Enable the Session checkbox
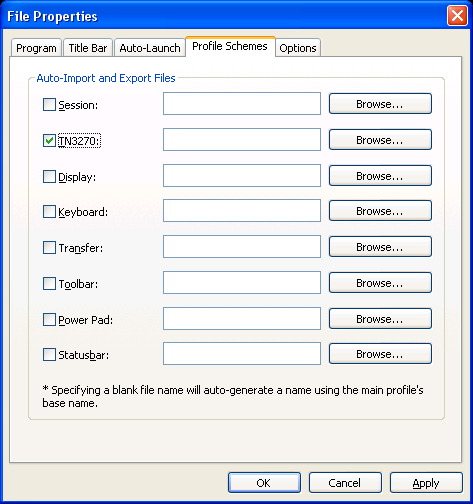The image size is (473, 504). pos(49,105)
